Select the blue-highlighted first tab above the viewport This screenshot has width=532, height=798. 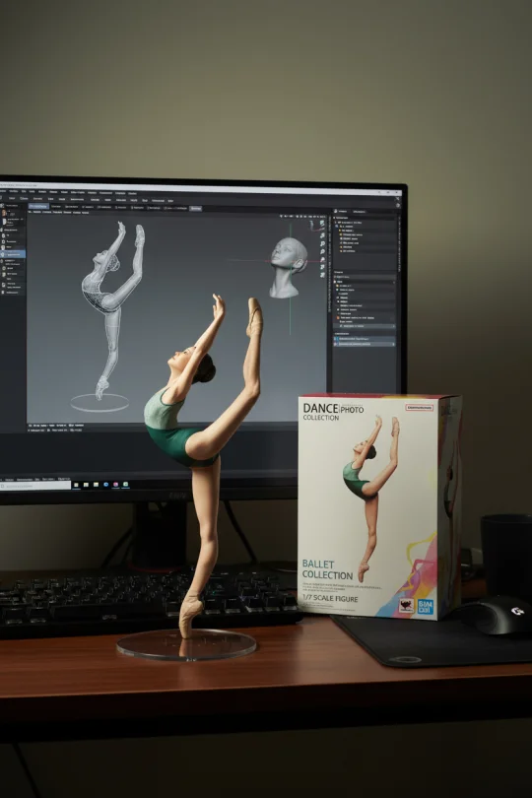38,206
